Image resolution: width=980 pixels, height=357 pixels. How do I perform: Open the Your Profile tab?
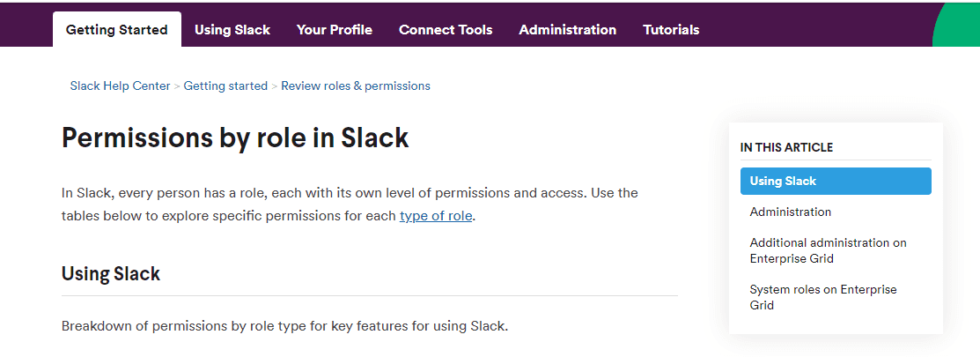(335, 30)
